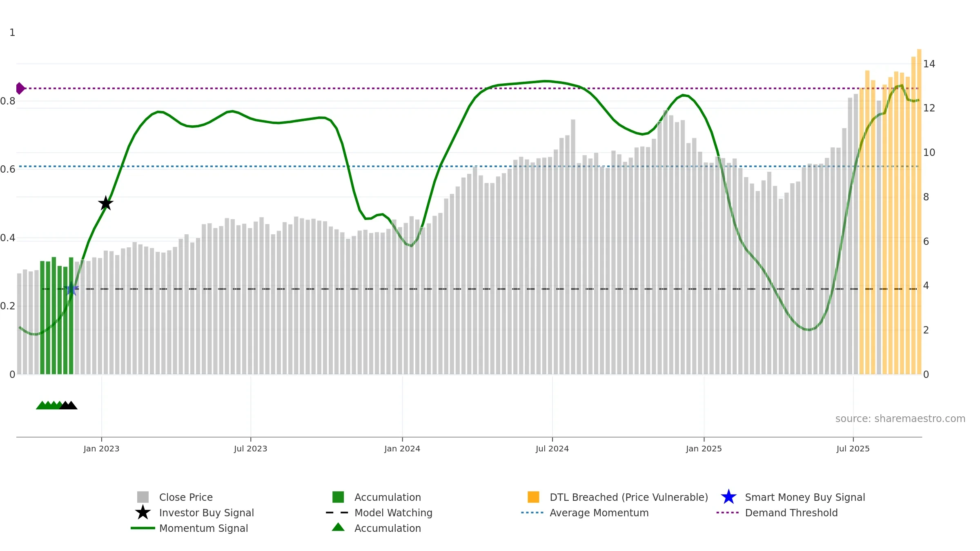Click the Jan 2024 axis label
This screenshot has width=980, height=551.
(x=402, y=449)
